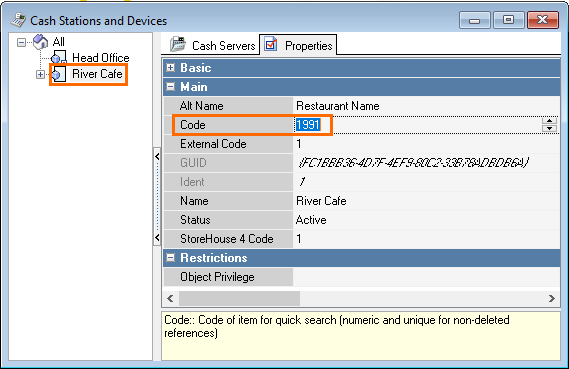Click the Status value Active
The width and height of the screenshot is (569, 369).
pyautogui.click(x=311, y=220)
